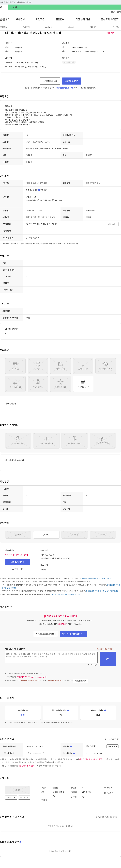Open the 직업 능력 개발 menu
This screenshot has height=868, width=121.
[x=83, y=19]
